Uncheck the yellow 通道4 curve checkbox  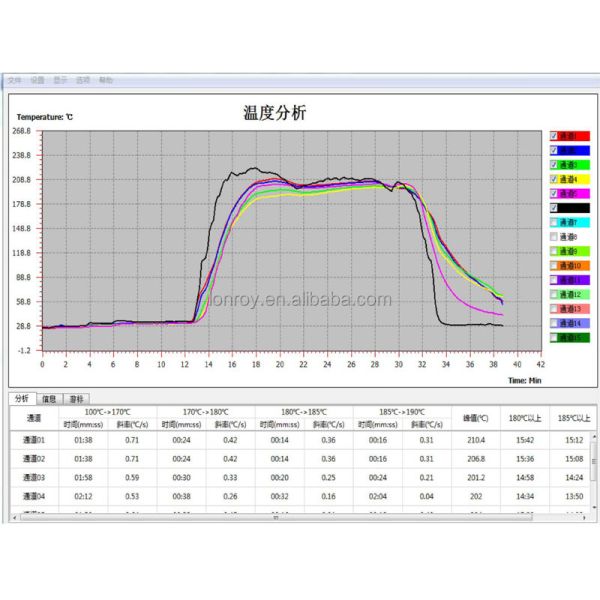click(554, 179)
